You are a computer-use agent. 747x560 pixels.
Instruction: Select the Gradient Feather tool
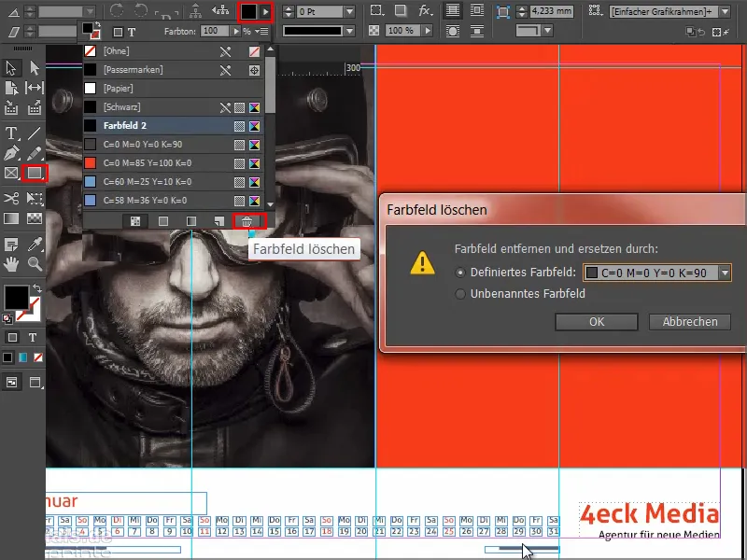coord(35,218)
